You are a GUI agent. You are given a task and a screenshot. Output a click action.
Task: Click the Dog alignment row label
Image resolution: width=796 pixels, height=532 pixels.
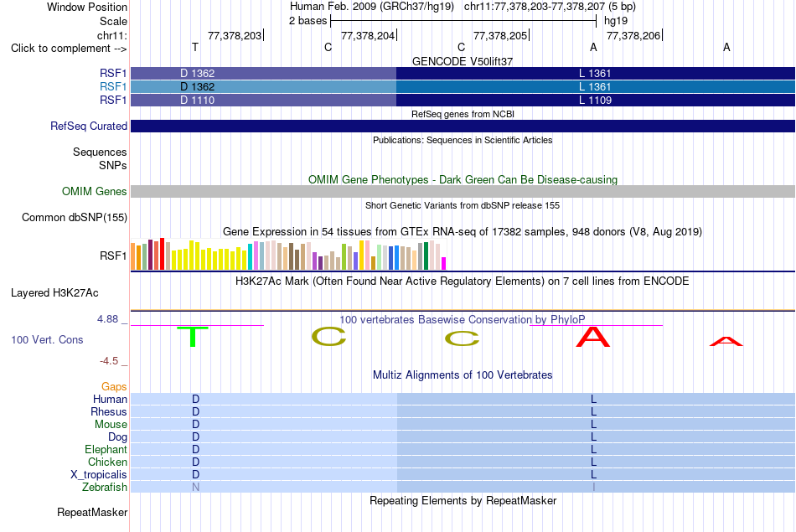coord(118,437)
